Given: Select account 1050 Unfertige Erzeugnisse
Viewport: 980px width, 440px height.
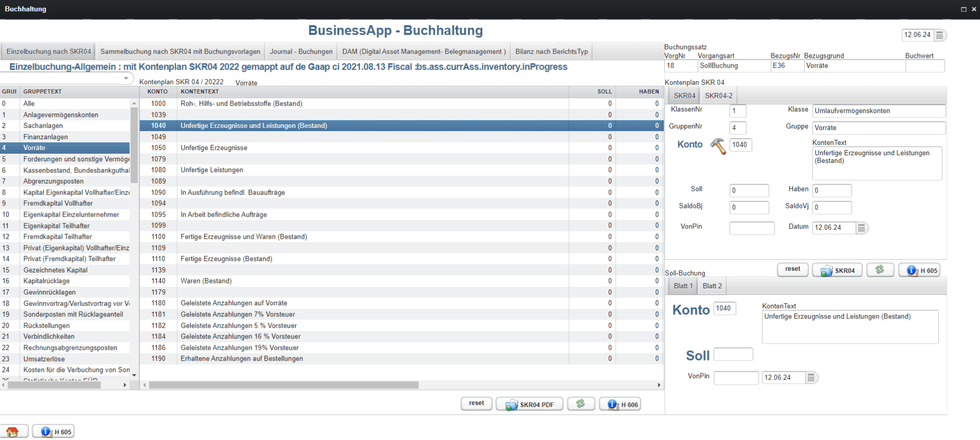Looking at the screenshot, I should (401, 148).
